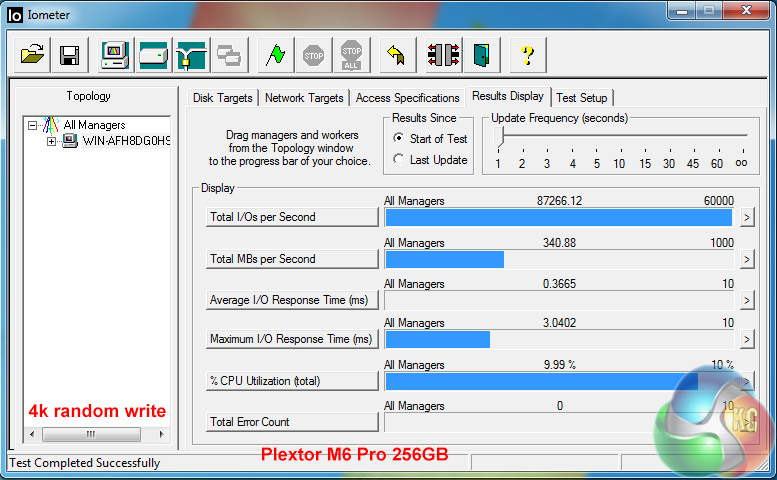
Task: Select the Results Display tab
Action: point(508,96)
